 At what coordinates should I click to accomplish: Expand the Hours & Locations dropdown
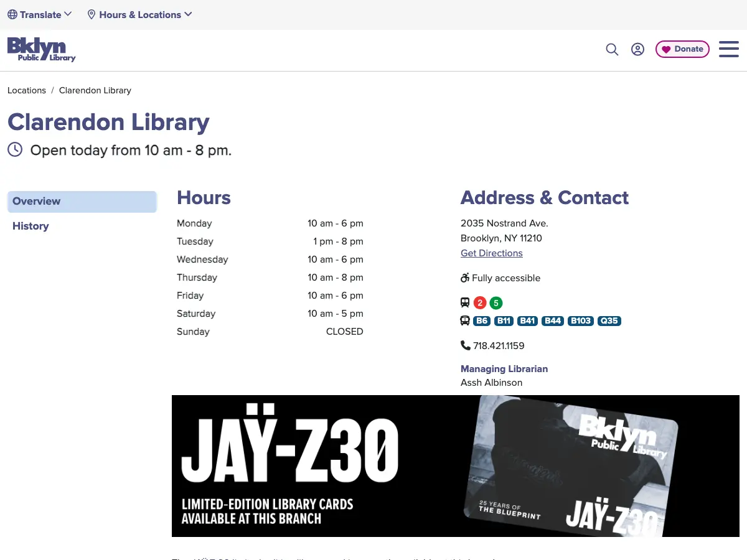(x=139, y=14)
